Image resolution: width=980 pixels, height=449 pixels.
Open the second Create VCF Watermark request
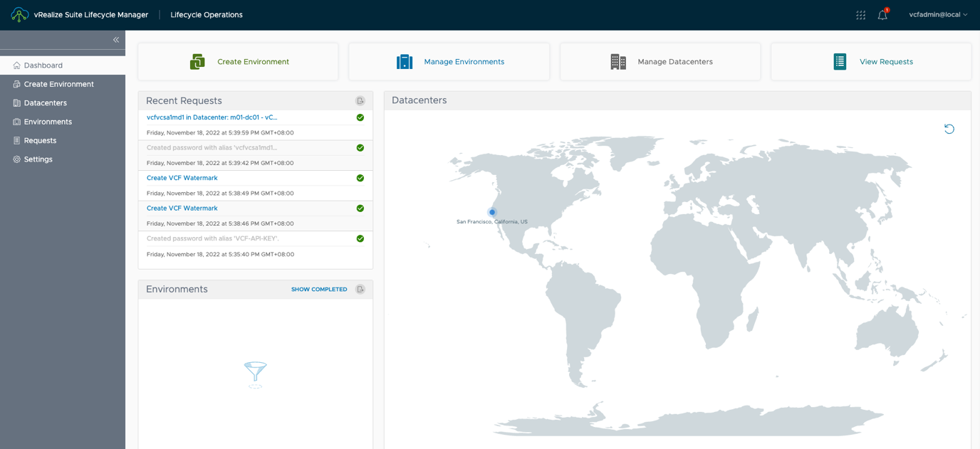point(182,208)
